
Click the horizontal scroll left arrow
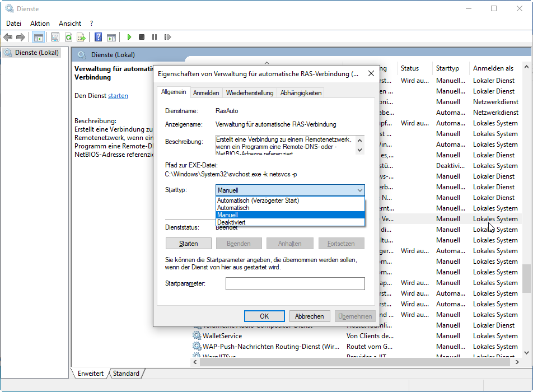point(195,362)
